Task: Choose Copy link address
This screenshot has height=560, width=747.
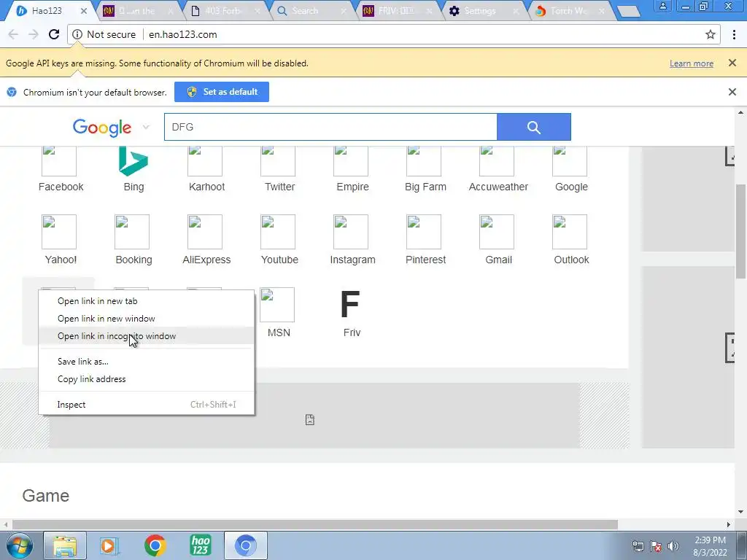Action: point(146,379)
